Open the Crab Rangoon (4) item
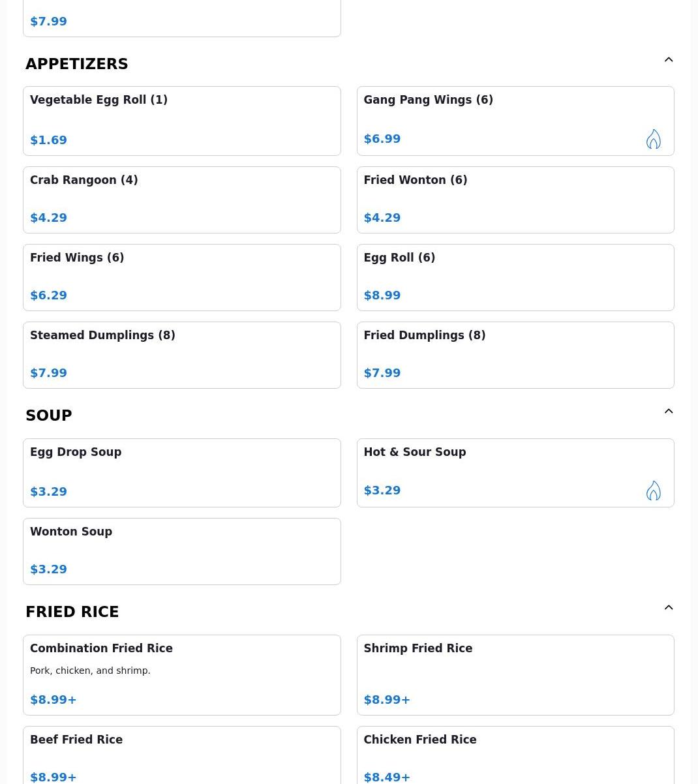 pos(182,200)
